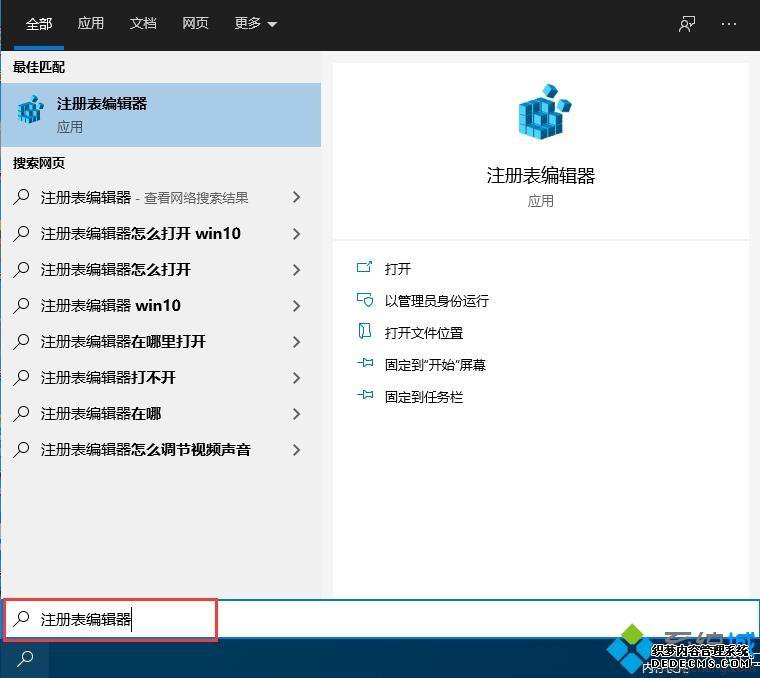This screenshot has width=760, height=678.
Task: Switch to the 网页 tab
Action: (x=195, y=23)
